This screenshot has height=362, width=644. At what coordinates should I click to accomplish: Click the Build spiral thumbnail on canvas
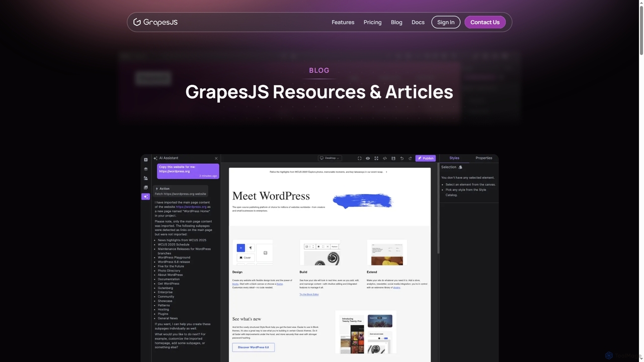(x=320, y=252)
